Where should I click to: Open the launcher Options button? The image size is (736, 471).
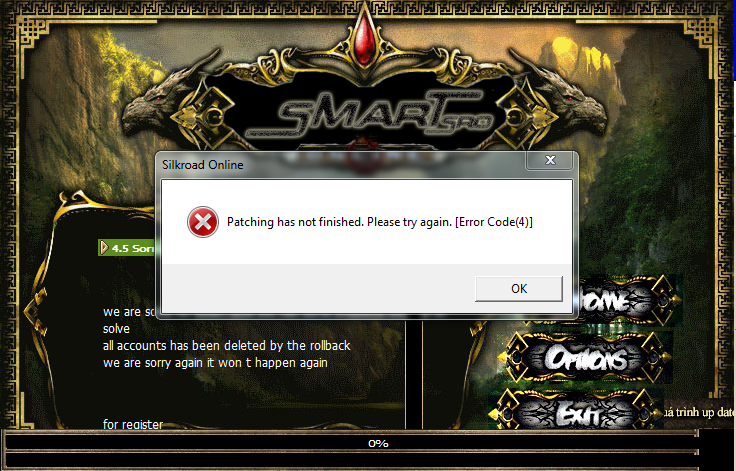click(587, 358)
